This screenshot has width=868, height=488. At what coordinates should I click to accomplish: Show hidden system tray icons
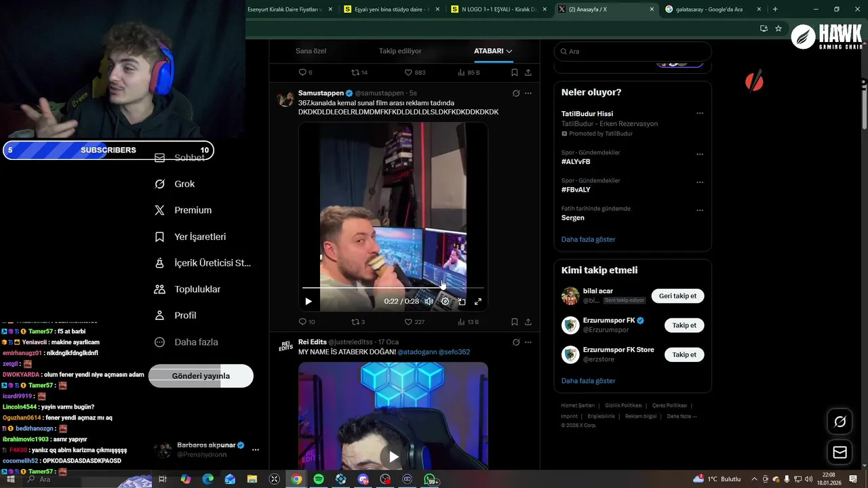(755, 479)
